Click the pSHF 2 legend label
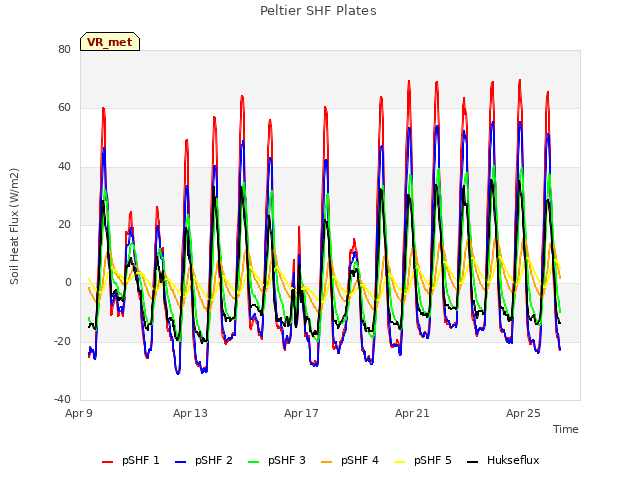Screen dimensions: 640x480 (213, 460)
